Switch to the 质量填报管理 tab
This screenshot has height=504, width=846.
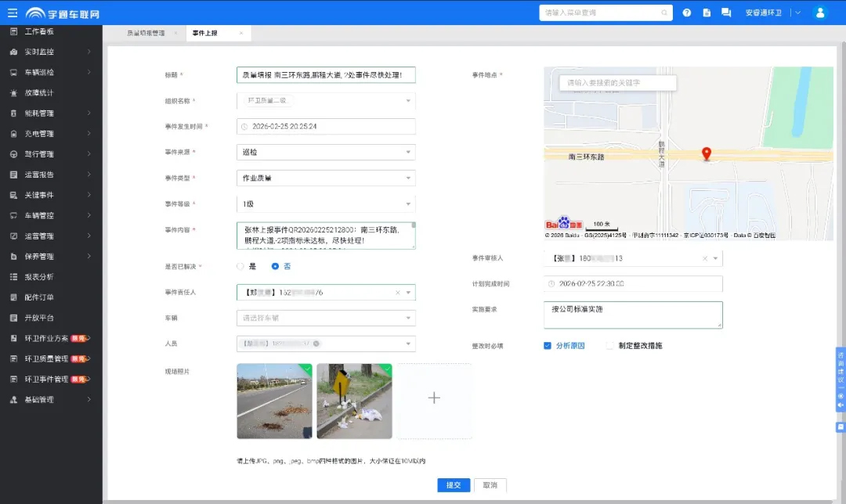pyautogui.click(x=146, y=34)
